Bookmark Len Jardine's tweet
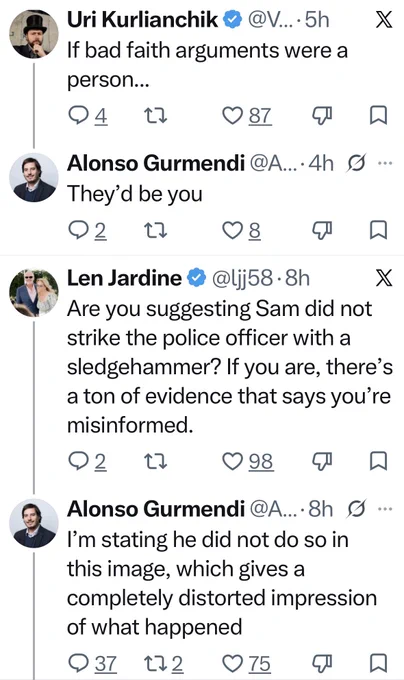The height and width of the screenshot is (680, 404). (378, 461)
